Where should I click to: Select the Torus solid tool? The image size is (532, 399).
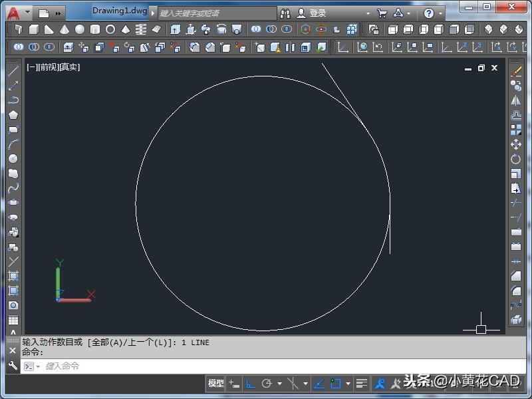[x=110, y=29]
